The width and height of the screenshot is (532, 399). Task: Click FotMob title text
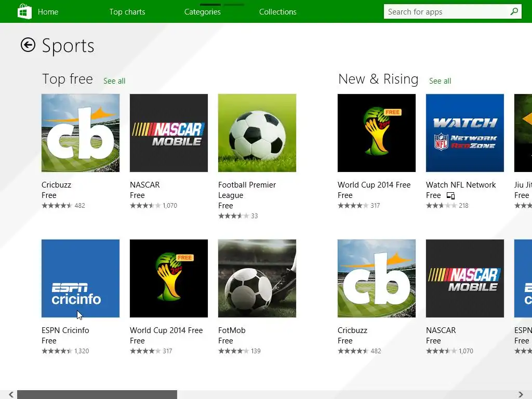[x=232, y=330]
